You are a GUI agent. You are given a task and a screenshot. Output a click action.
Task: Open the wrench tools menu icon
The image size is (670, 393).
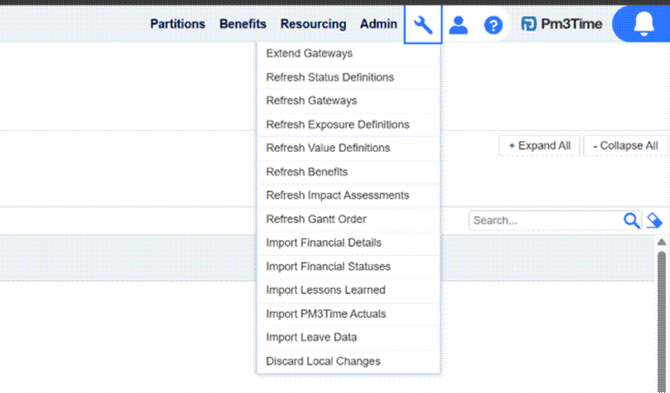[423, 24]
